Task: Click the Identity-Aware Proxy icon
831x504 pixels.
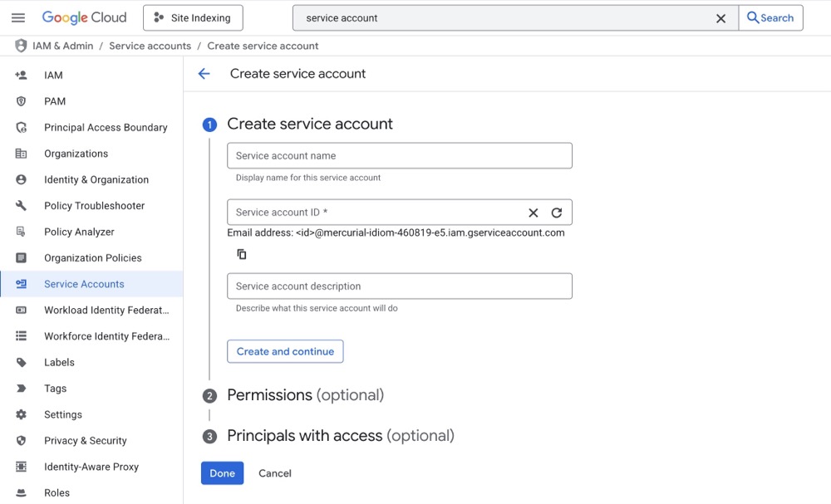Action: tap(22, 467)
